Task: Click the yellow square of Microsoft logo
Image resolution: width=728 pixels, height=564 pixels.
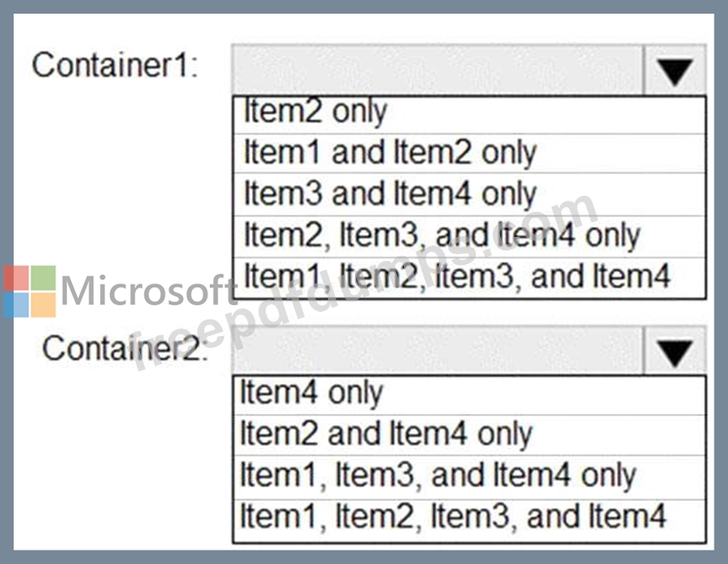Action: pos(43,305)
